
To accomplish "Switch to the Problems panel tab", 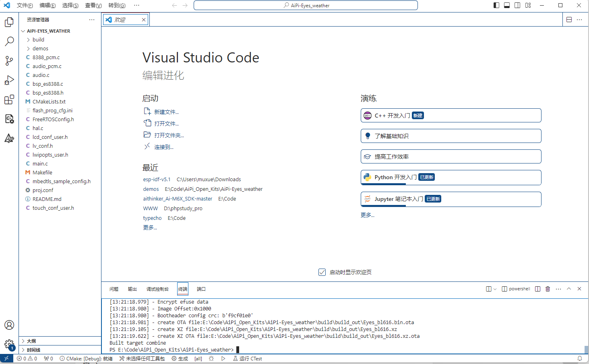I will pyautogui.click(x=114, y=289).
